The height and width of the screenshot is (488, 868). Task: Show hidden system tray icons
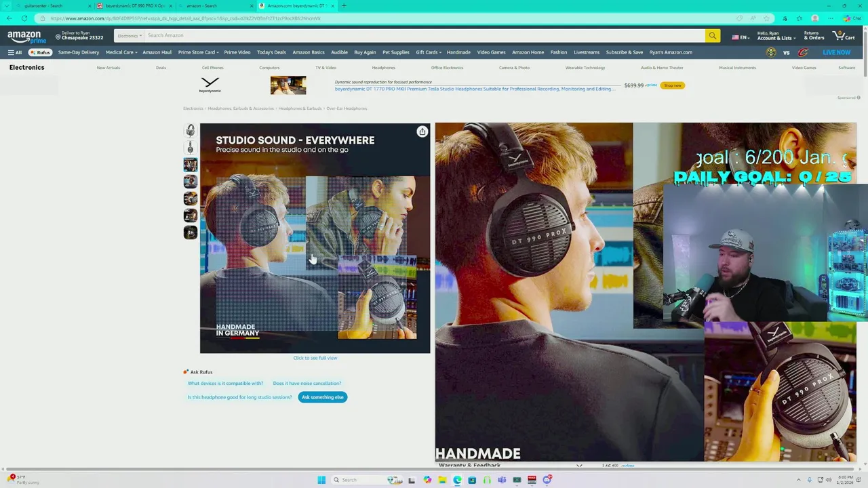click(x=799, y=480)
